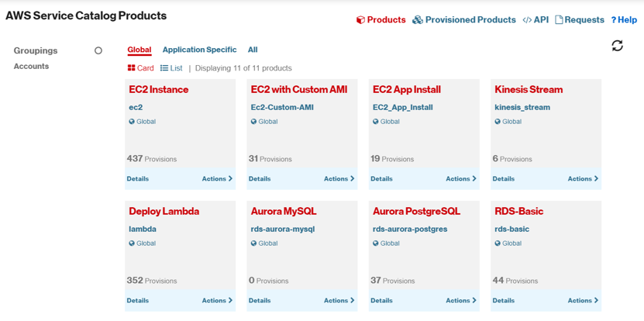The width and height of the screenshot is (644, 321).
Task: Open Provisioned Products from the top navigation
Action: pyautogui.click(x=463, y=20)
